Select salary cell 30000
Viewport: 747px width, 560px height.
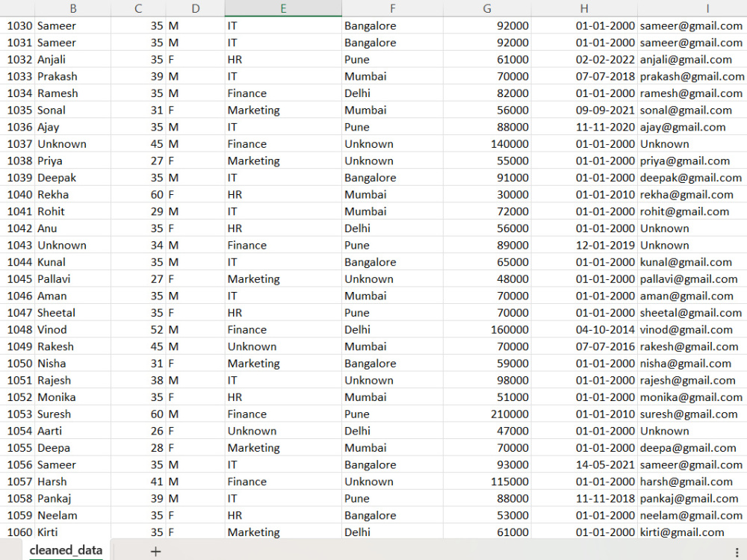[487, 195]
